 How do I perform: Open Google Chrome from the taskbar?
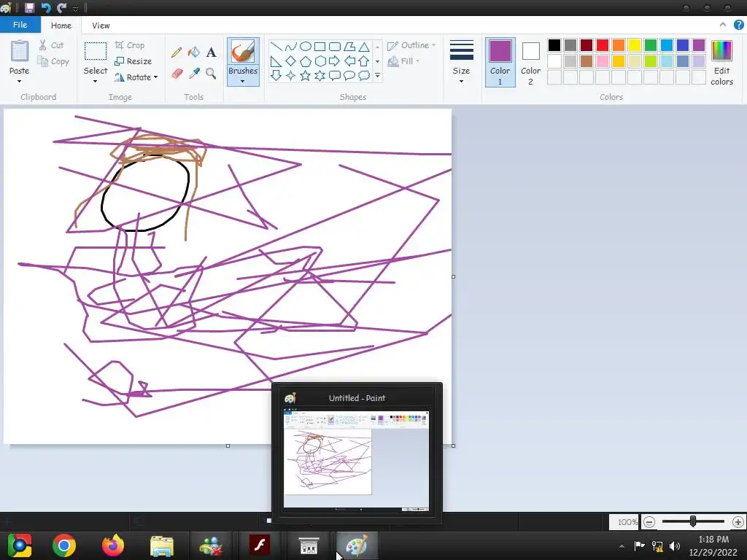(64, 545)
